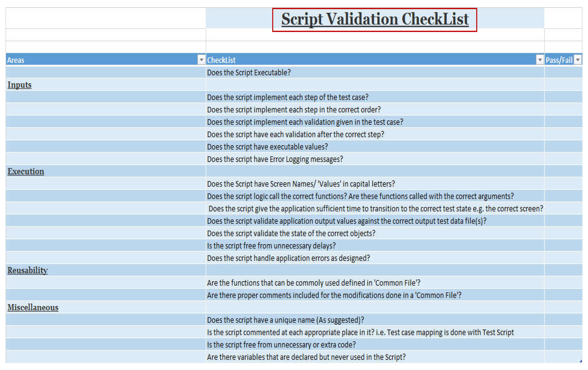The image size is (588, 370).
Task: Click the Areas column header cell
Action: [98, 60]
